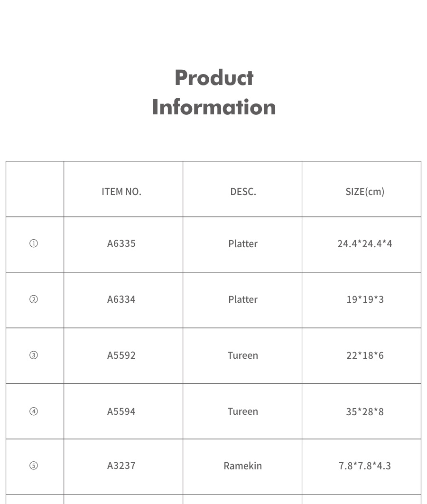Click the DESC. column header
The image size is (427, 504).
[x=243, y=192]
